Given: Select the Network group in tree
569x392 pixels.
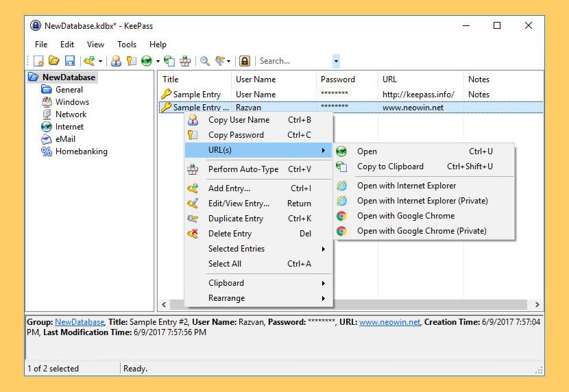Looking at the screenshot, I should click(x=71, y=114).
